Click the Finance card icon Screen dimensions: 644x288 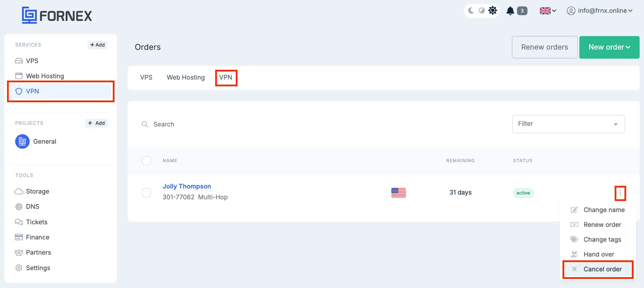[x=19, y=237]
